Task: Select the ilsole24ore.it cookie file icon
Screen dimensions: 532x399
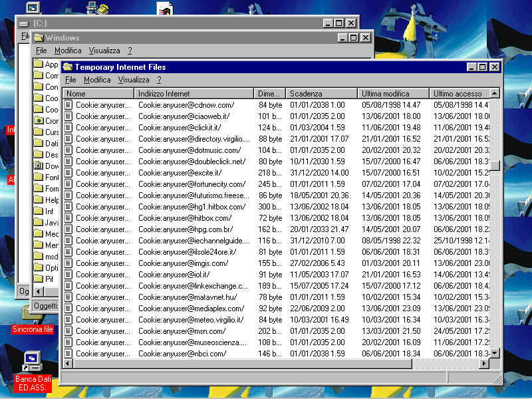Action: coord(68,252)
